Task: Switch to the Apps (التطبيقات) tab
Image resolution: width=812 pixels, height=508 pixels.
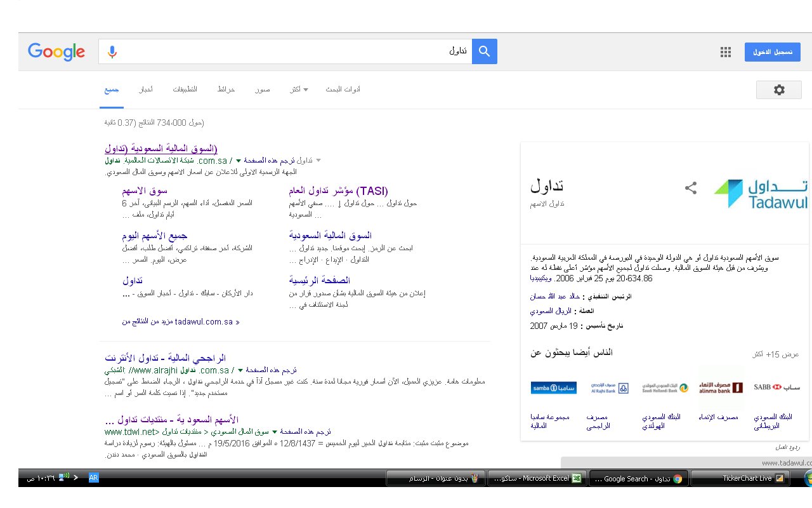Action: click(185, 90)
